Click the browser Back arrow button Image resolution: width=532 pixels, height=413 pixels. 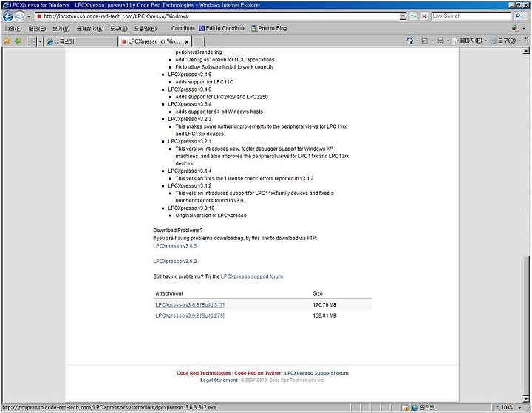click(x=8, y=16)
